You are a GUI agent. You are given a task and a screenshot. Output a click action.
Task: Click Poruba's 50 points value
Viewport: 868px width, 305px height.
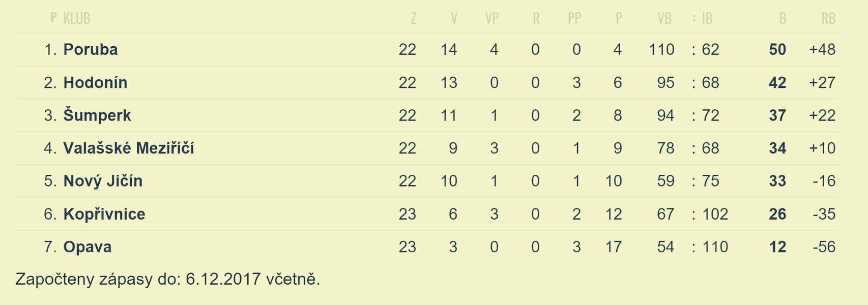pos(777,49)
